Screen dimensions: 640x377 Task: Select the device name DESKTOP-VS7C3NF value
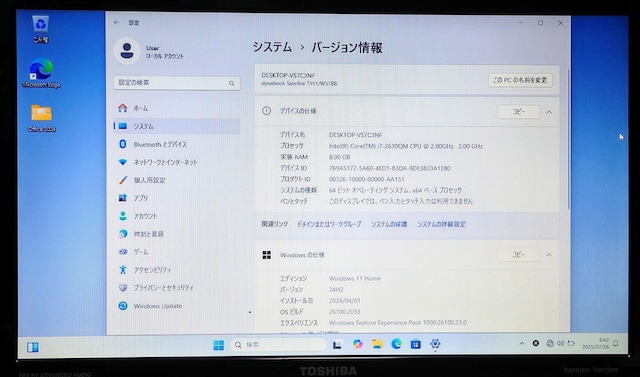(356, 135)
